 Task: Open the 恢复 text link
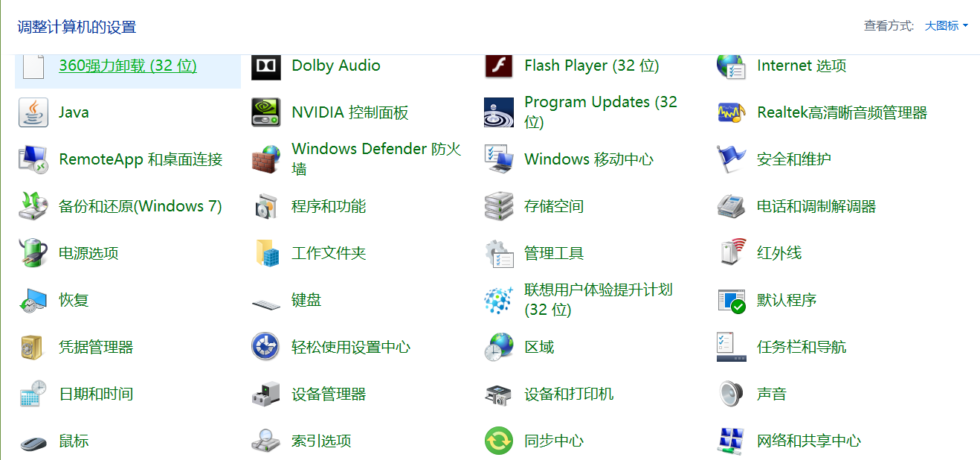click(x=74, y=300)
